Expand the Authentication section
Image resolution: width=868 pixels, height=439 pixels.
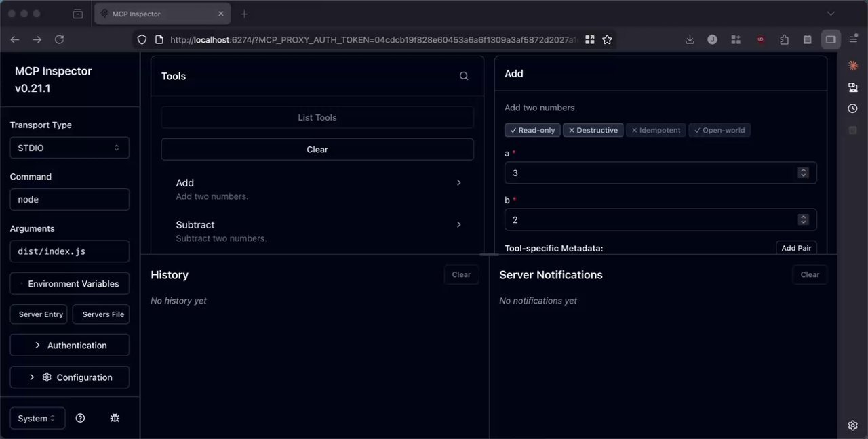click(x=69, y=345)
